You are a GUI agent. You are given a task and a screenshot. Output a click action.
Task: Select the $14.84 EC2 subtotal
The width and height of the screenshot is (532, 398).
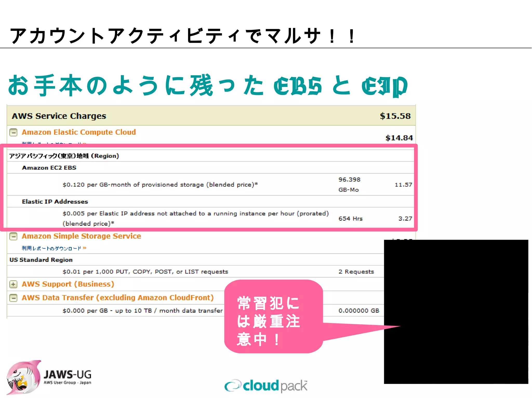(399, 138)
